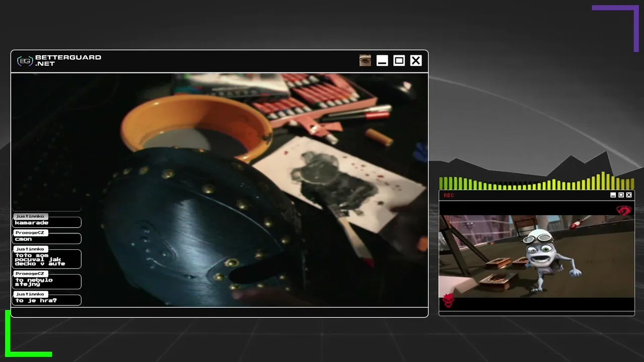Click the justinnko name tag above "to je hra?"
The height and width of the screenshot is (362, 644).
click(30, 294)
